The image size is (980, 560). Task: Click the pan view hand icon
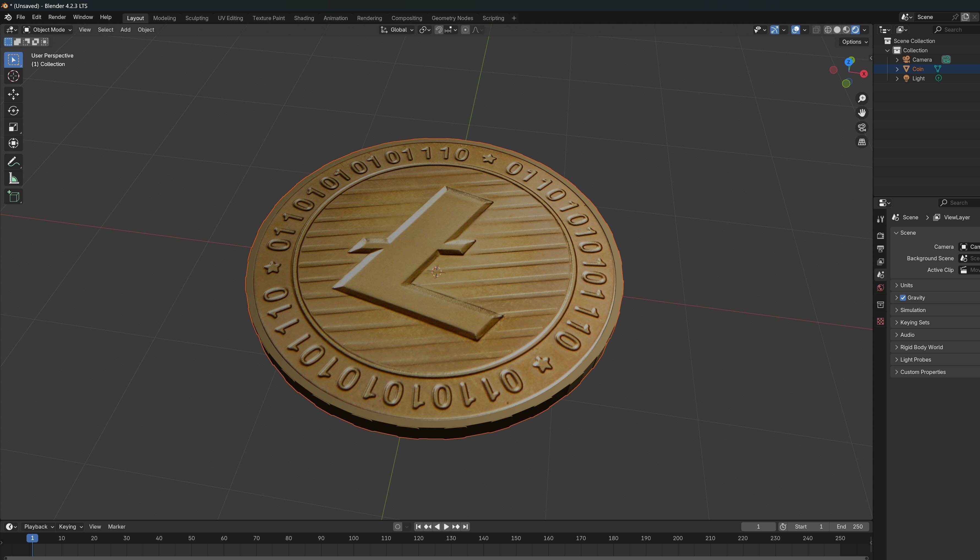coord(862,113)
